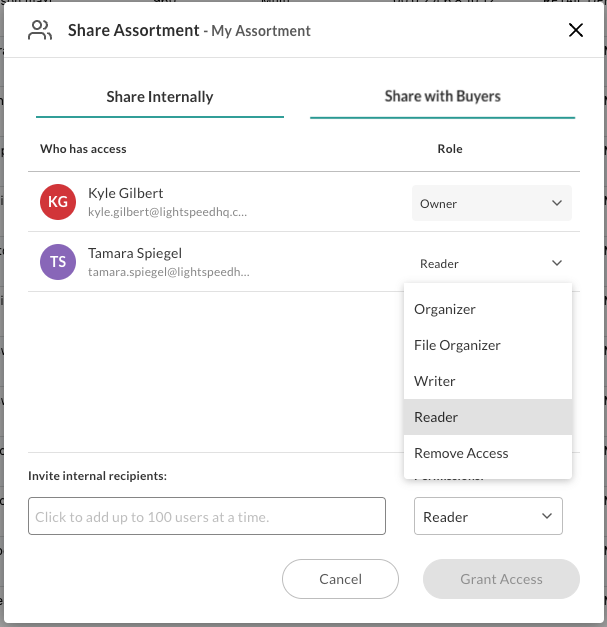Choose File Organizer role option
Image resolution: width=607 pixels, height=627 pixels.
tap(488, 345)
